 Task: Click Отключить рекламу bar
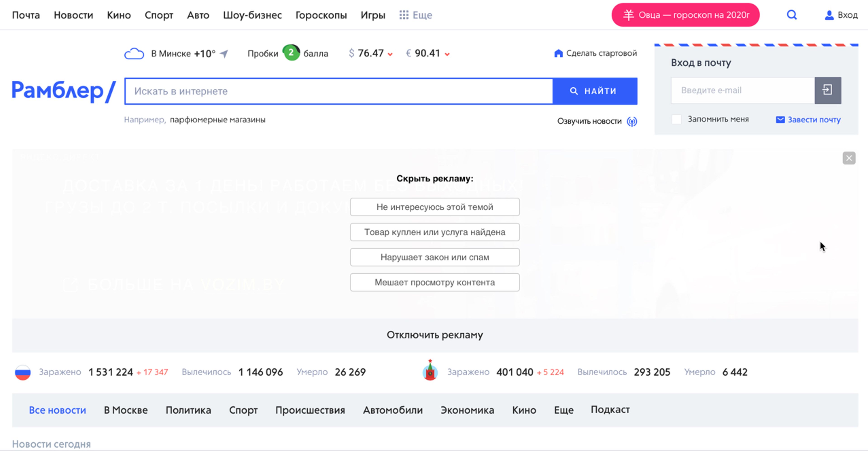[435, 335]
